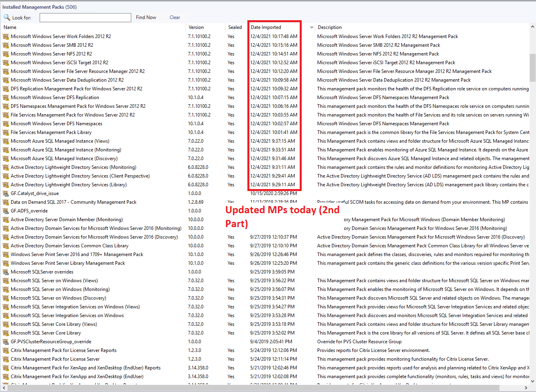
Task: Click date 9/4/2019 2:05:41 PM cell
Action: (x=271, y=342)
